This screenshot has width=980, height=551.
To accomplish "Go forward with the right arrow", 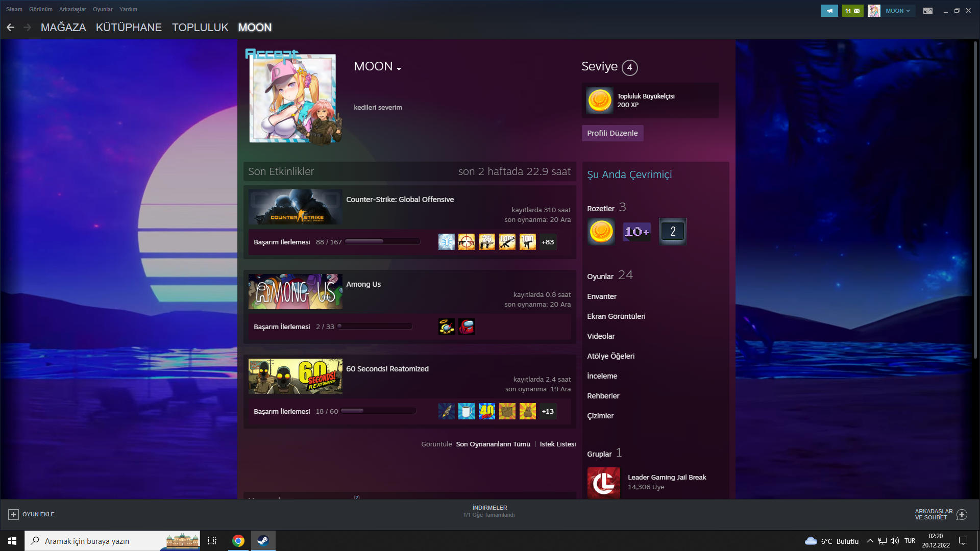I will point(28,28).
